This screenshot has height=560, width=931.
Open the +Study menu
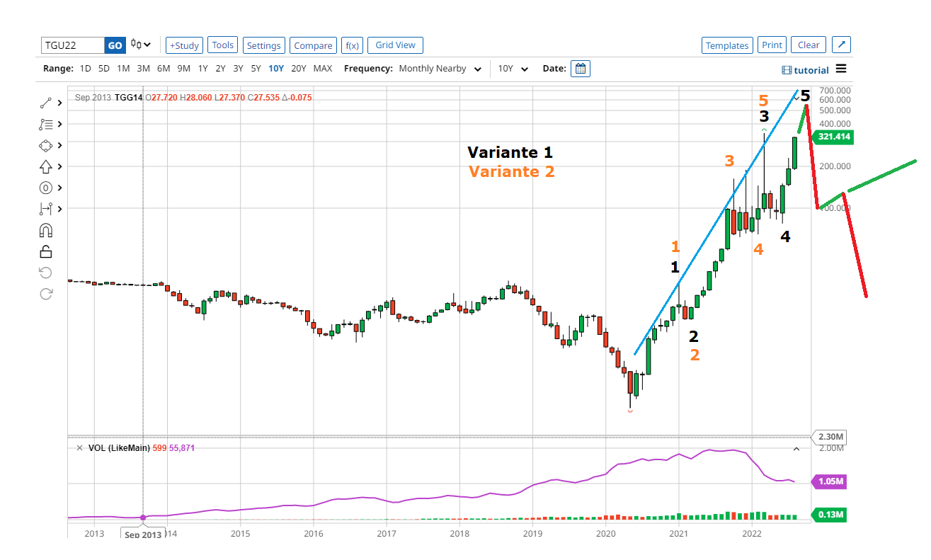[x=185, y=45]
